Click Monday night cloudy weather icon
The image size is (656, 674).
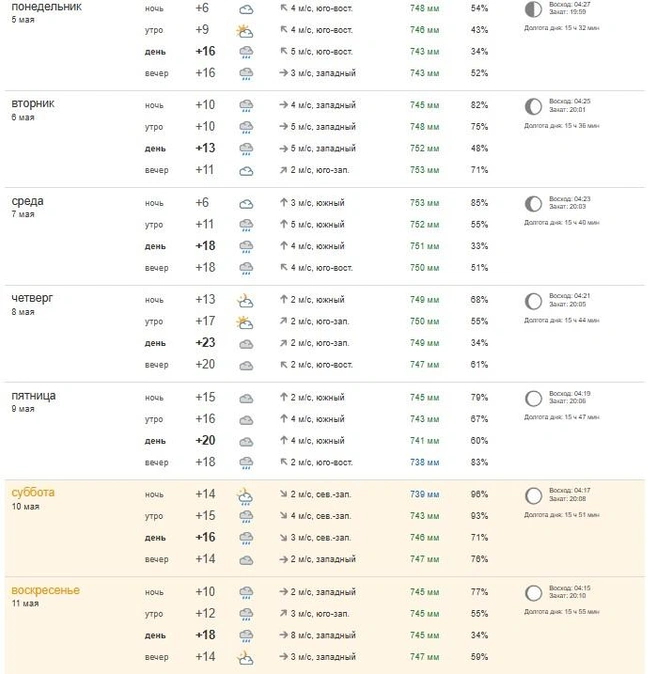tap(246, 9)
